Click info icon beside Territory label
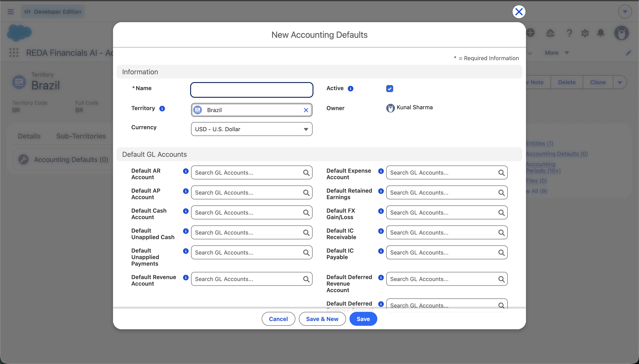This screenshot has height=364, width=639. 162,109
